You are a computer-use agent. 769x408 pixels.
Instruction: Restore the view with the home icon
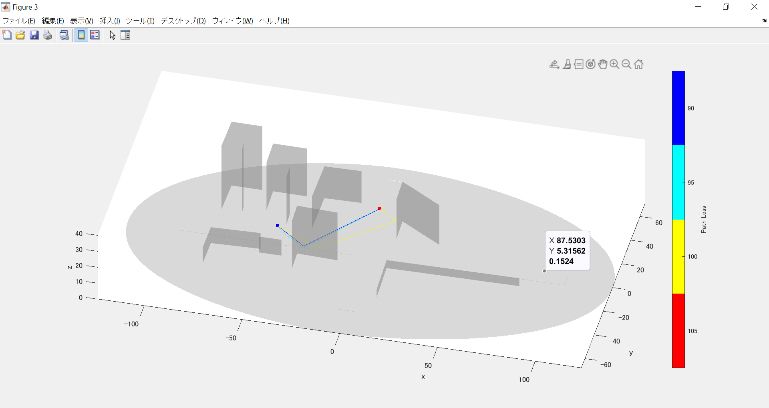click(x=639, y=64)
